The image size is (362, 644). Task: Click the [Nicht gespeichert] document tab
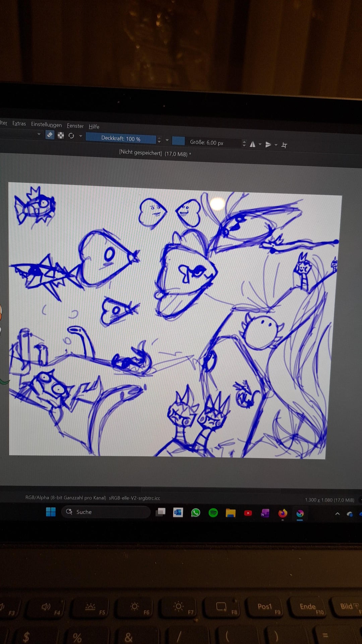tap(155, 153)
